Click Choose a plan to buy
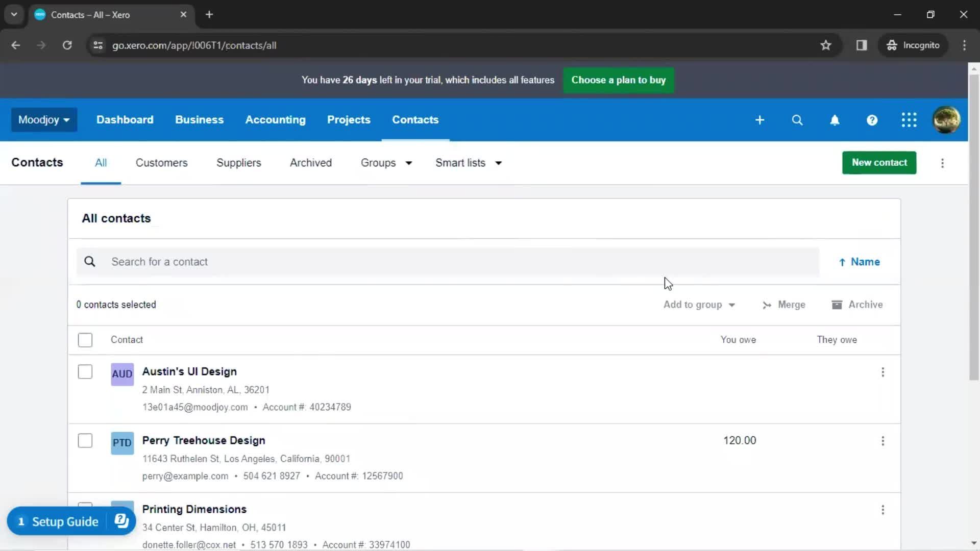 tap(618, 80)
